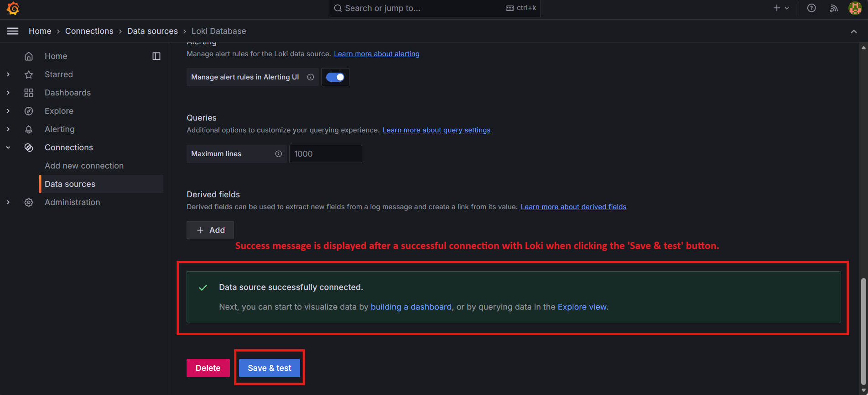Image resolution: width=868 pixels, height=395 pixels.
Task: Open the building a dashboard link
Action: click(x=411, y=307)
